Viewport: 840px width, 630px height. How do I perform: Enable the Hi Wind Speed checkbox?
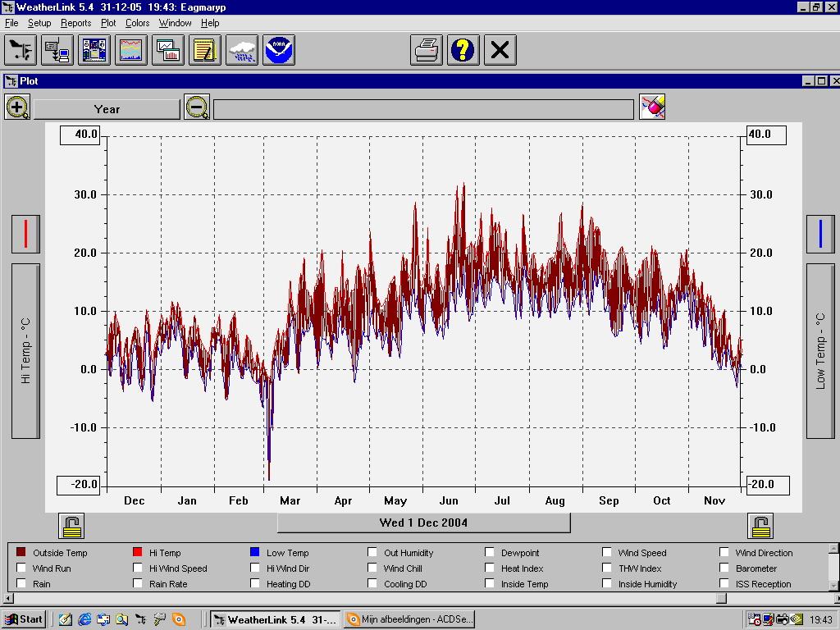point(138,568)
